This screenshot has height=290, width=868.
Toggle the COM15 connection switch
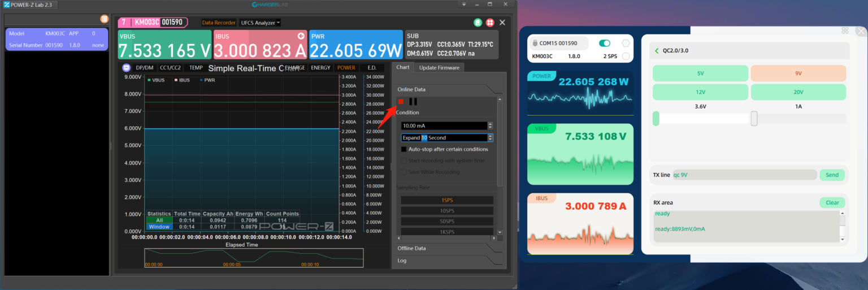605,43
